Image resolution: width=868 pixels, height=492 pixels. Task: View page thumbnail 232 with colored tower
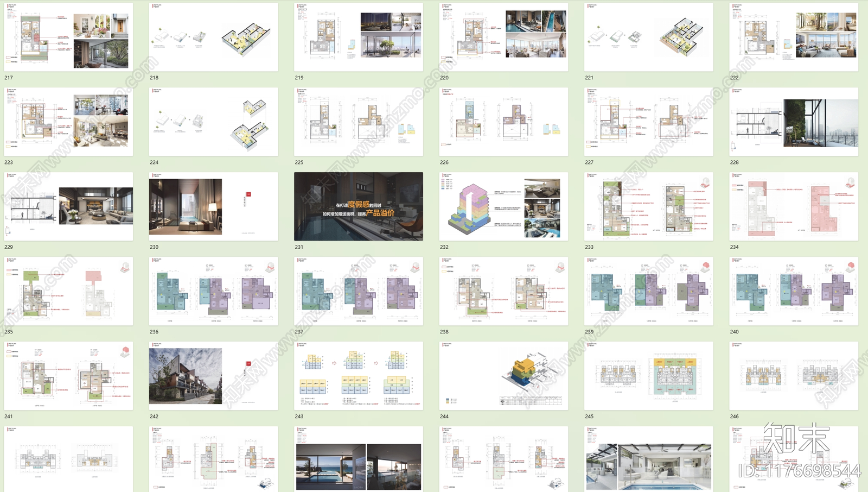coord(503,206)
